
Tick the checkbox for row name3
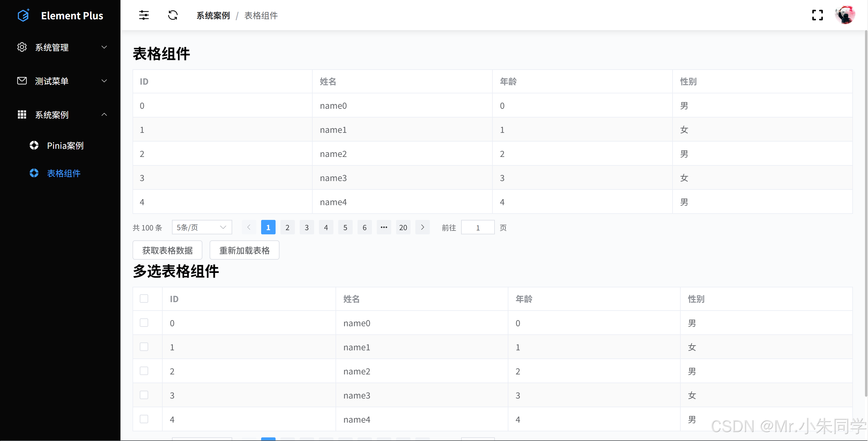point(144,395)
